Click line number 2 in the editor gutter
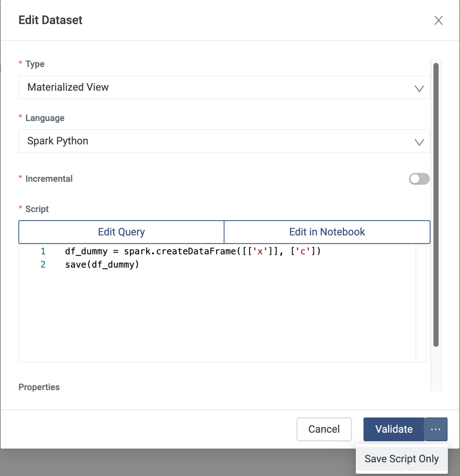The height and width of the screenshot is (476, 460). (43, 264)
